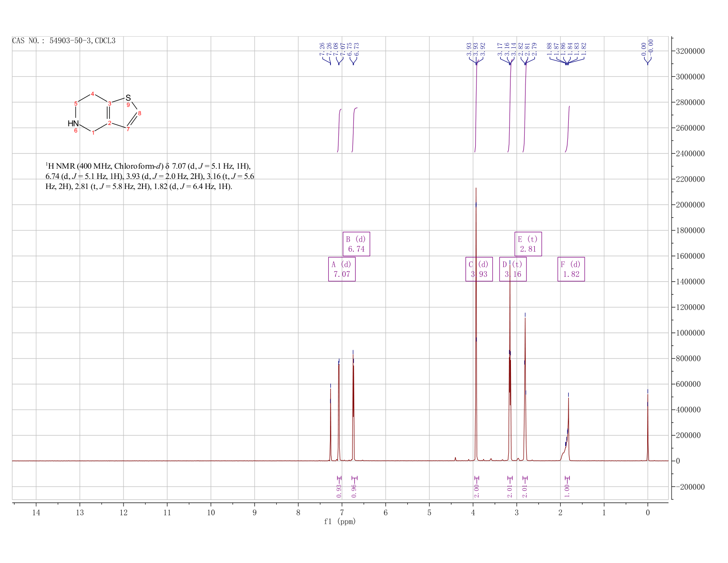Click the -0.00 peak label at top right
Image resolution: width=728 pixels, height=563 pixels.
(651, 47)
